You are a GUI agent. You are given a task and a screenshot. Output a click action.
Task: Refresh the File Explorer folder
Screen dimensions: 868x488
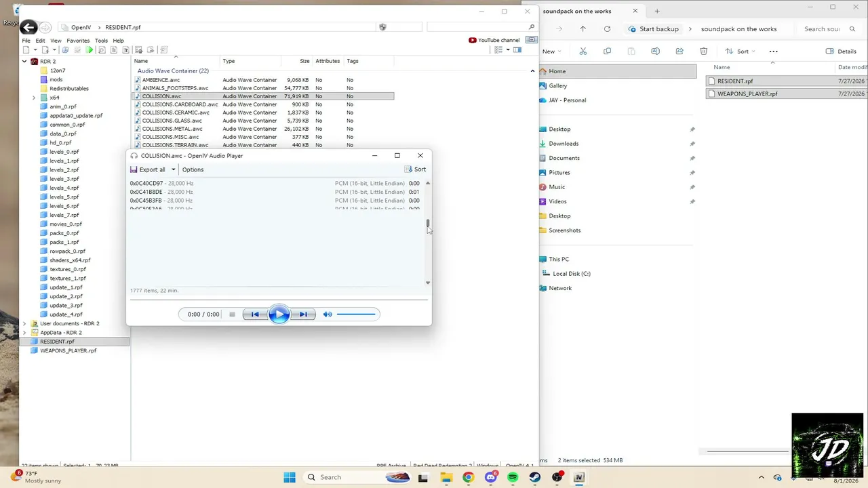[x=607, y=29]
